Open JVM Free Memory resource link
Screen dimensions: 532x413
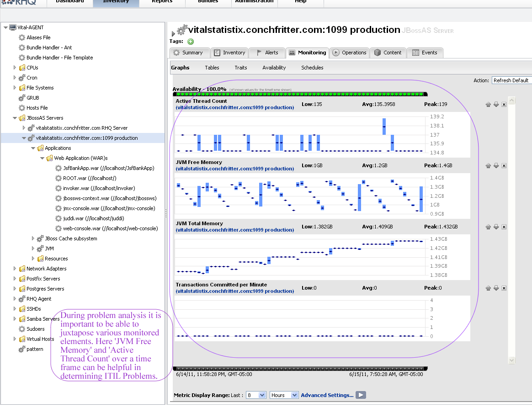235,169
